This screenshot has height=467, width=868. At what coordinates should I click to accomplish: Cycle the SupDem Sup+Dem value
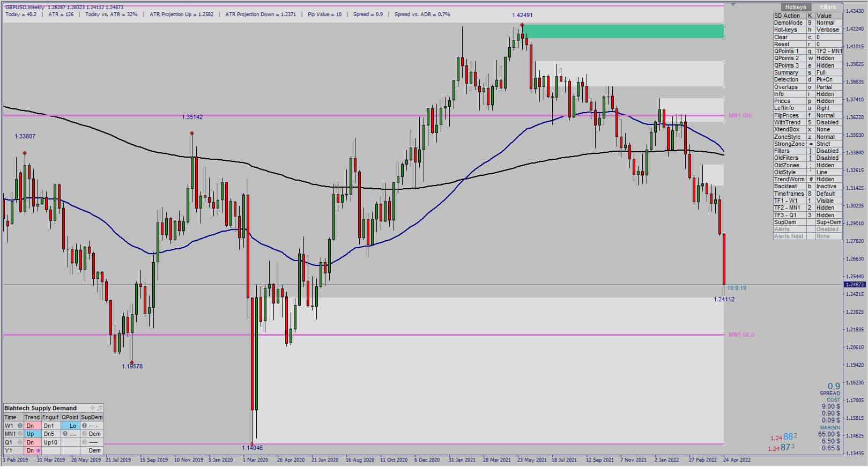pos(828,222)
